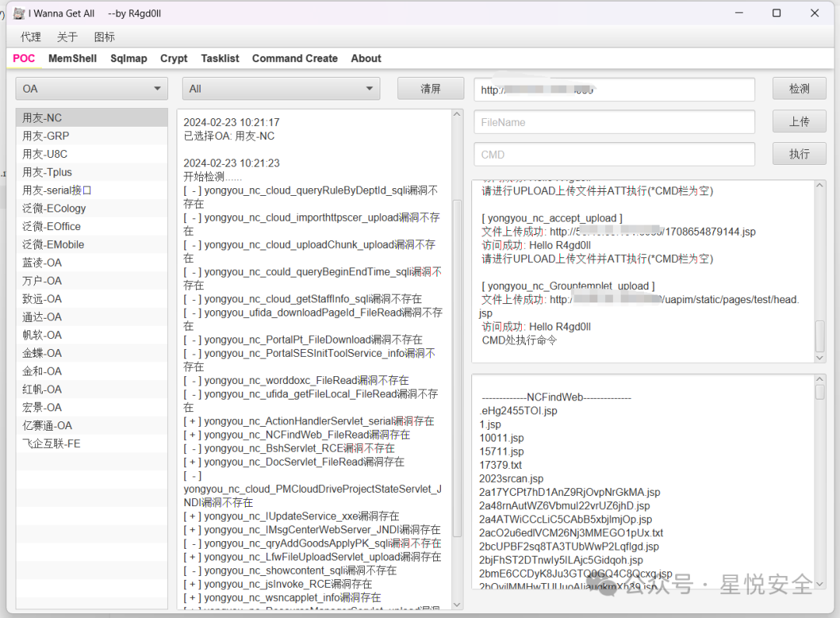Select 用友-NC in the OA list
Viewport: 840px width, 618px height.
[x=92, y=118]
